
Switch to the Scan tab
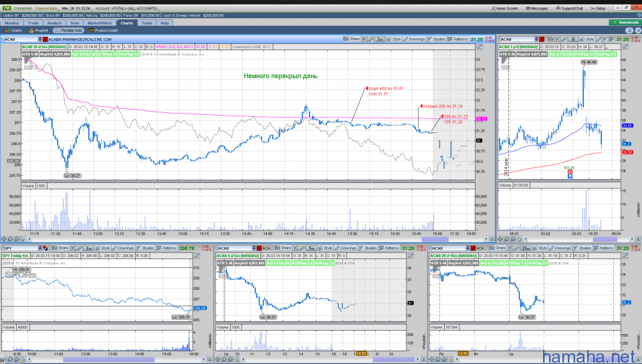pos(74,23)
